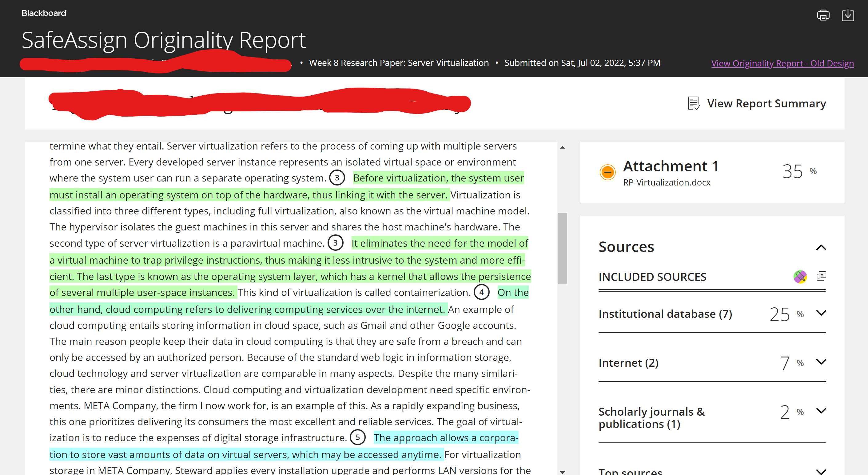Click citation marker 5 before "The approach allows"
Viewport: 868px width, 475px height.
[357, 437]
